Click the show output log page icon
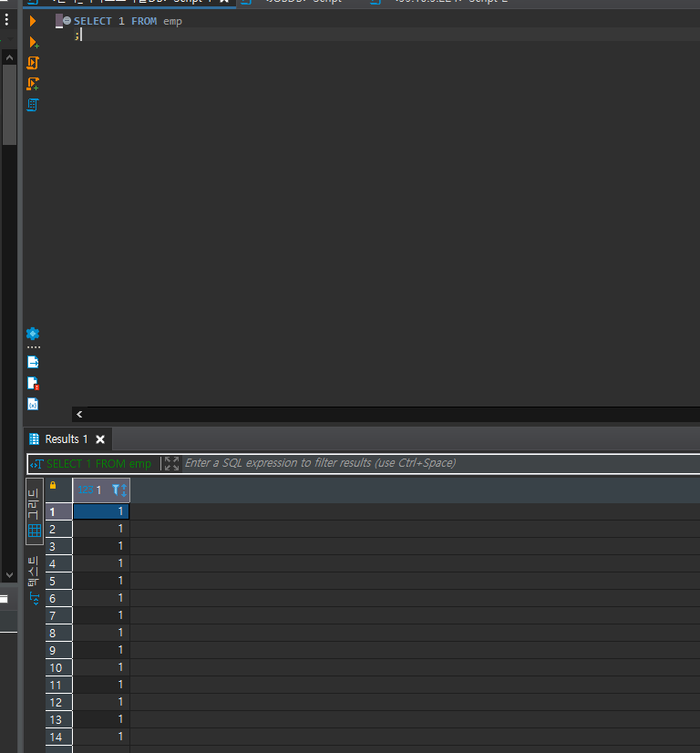The width and height of the screenshot is (700, 753). (x=33, y=362)
